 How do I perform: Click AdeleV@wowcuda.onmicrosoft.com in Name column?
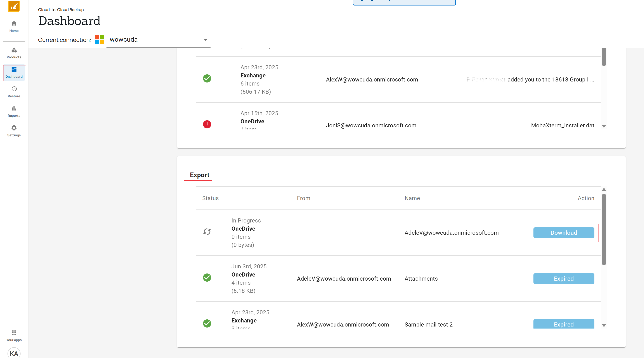[452, 233]
